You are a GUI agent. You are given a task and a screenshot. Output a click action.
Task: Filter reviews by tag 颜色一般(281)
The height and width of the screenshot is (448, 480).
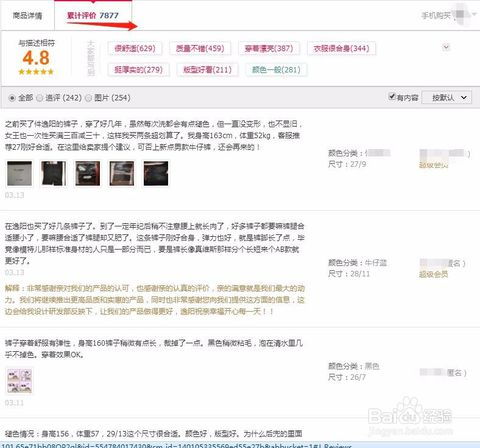(276, 70)
